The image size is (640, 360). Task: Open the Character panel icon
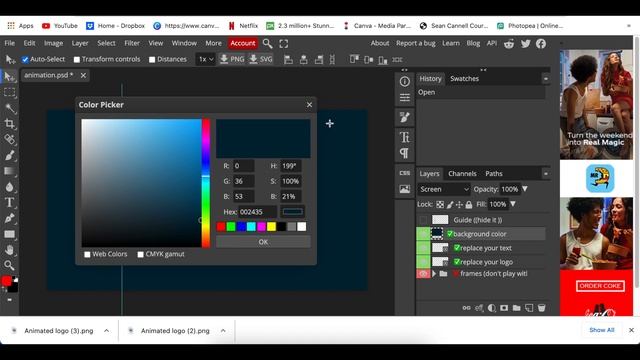(404, 137)
